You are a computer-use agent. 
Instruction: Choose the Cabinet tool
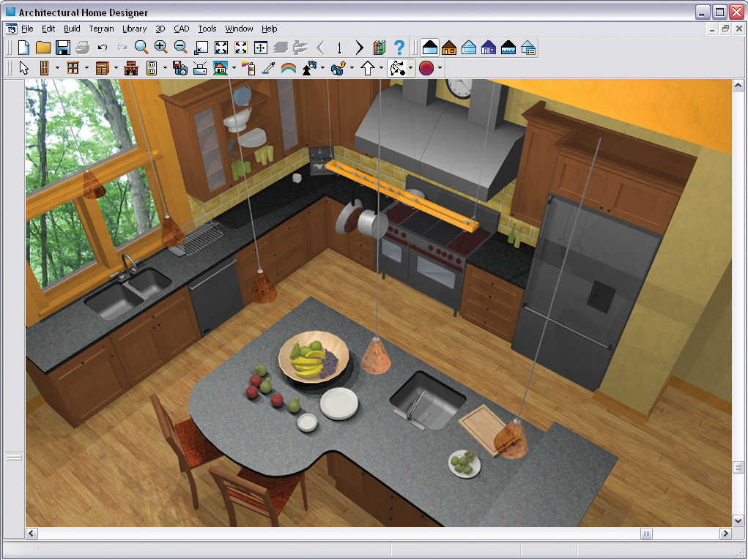(102, 68)
